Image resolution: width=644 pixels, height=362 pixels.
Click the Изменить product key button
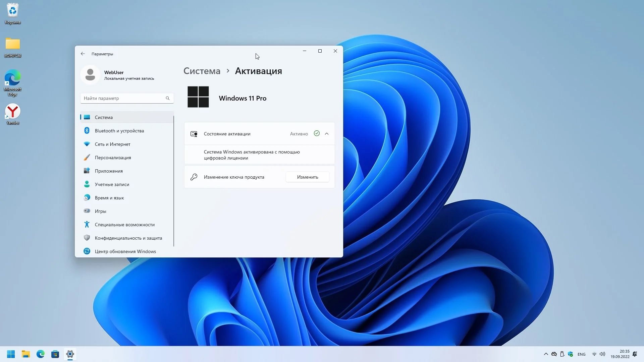307,177
